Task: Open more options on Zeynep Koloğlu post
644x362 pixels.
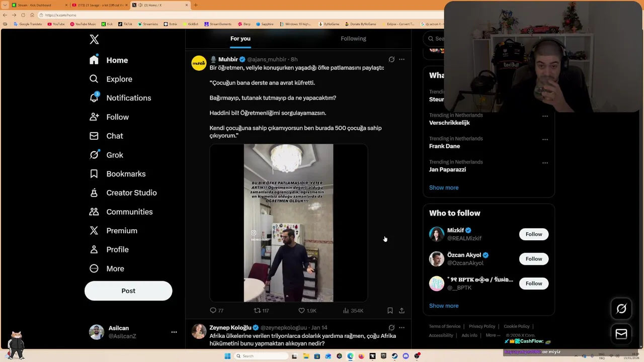Action: click(x=401, y=328)
